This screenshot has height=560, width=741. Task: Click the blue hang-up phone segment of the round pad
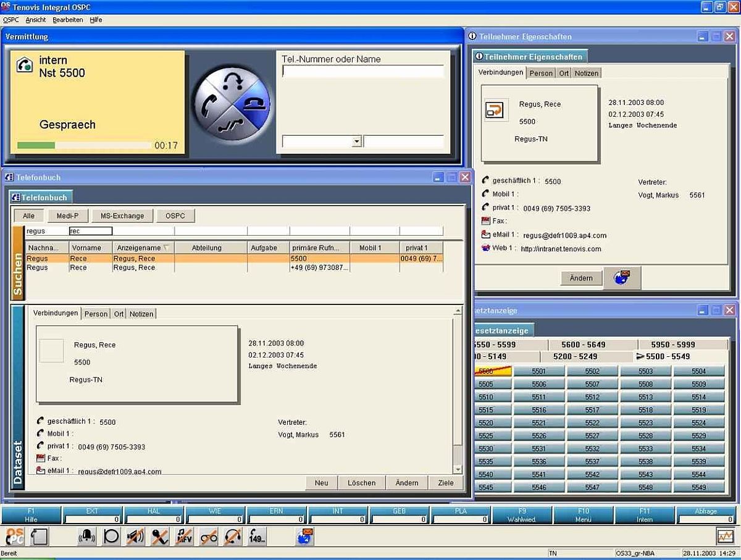(x=255, y=102)
